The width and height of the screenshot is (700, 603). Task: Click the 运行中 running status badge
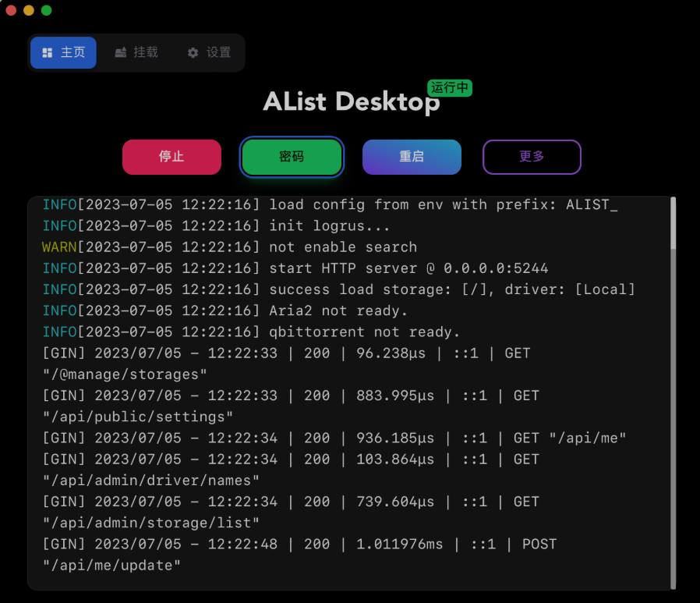point(450,87)
